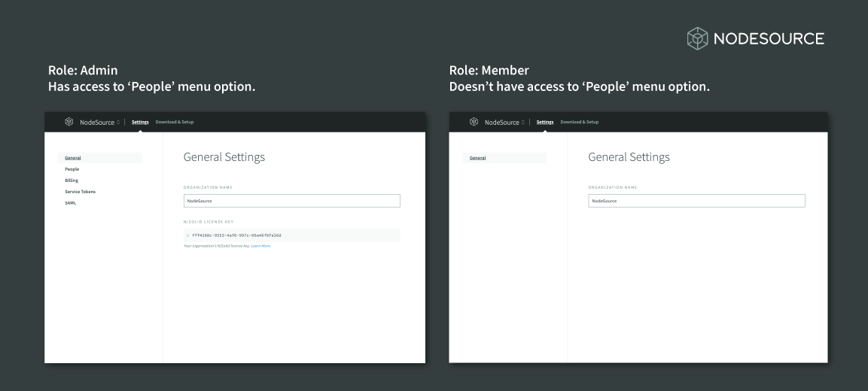Follow the Learn More link

coord(260,246)
